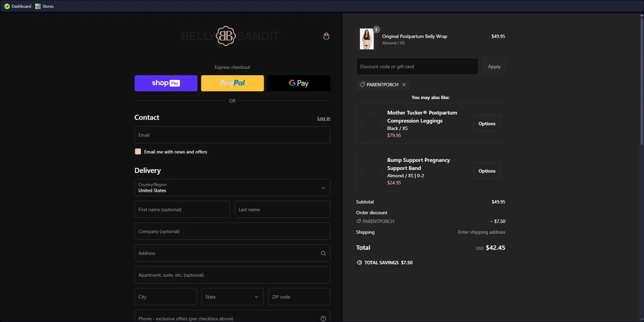Click the Mother Tucker $79.95 price
Viewport: 644px width, 322px height.
pos(394,135)
